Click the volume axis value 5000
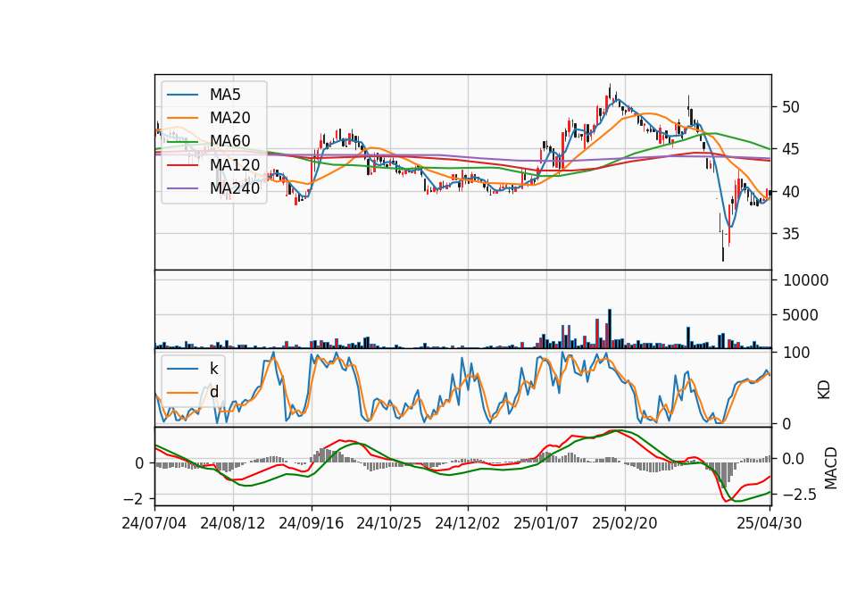Image resolution: width=857 pixels, height=616 pixels. [801, 315]
